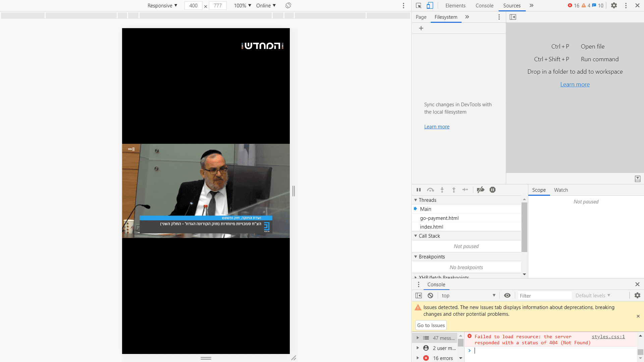Click the live expression eye icon

507,295
